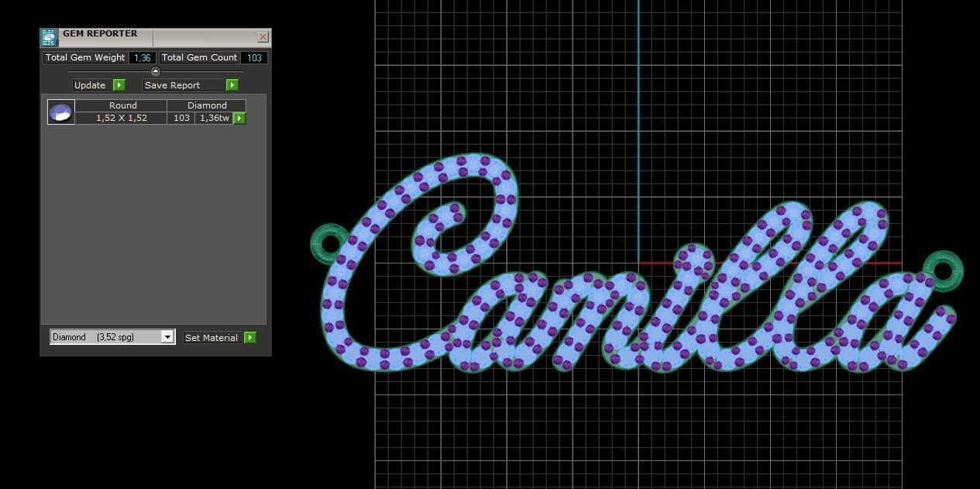980x489 pixels.
Task: Click the 1,52 X 1,52 size cell
Action: tap(122, 118)
